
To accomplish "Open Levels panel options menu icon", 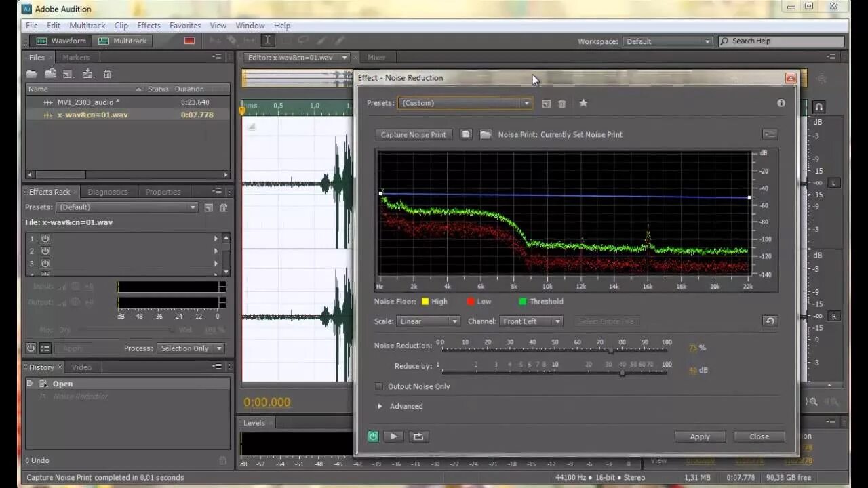I will (x=831, y=422).
